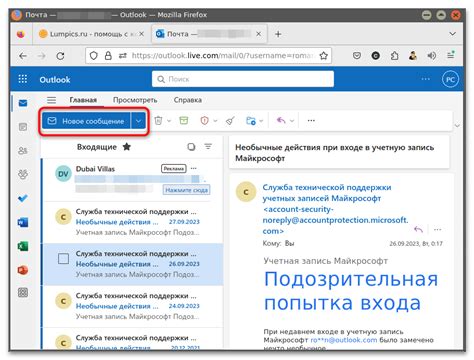Sweep messages with the broom icon

(230, 121)
